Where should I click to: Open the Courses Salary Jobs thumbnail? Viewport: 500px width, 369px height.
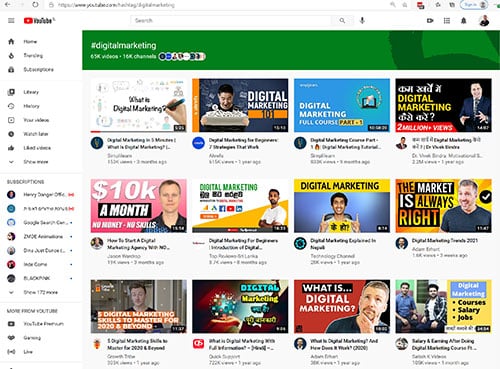443,306
